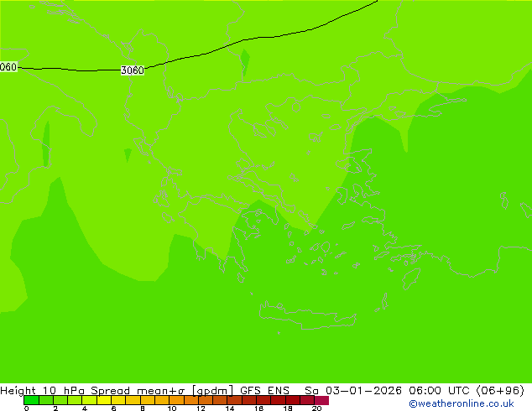Select the 'Height 10 hPa' title text

(43, 391)
